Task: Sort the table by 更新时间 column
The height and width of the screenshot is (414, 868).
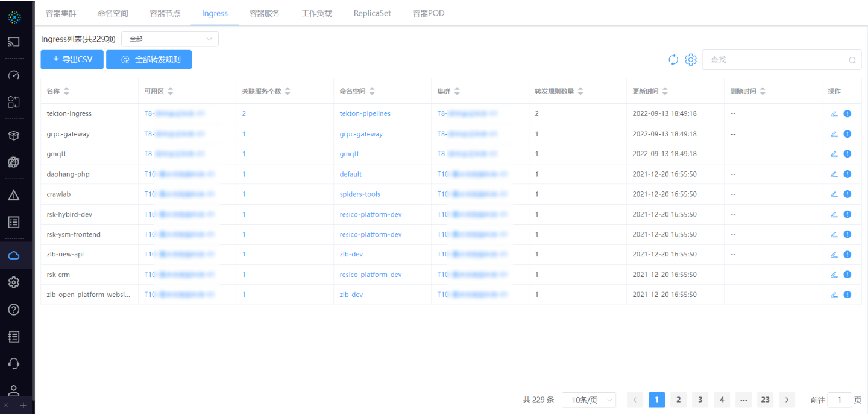Action: point(665,91)
